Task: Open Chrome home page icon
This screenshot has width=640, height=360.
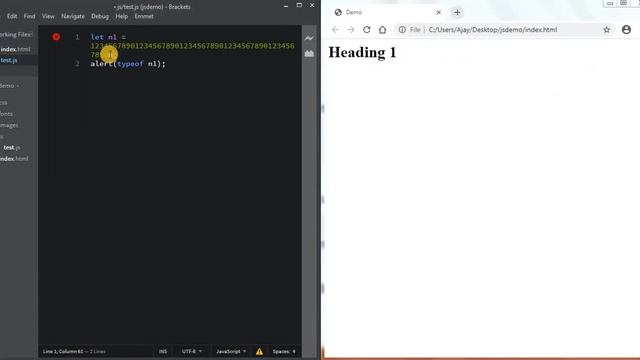Action: [x=382, y=29]
